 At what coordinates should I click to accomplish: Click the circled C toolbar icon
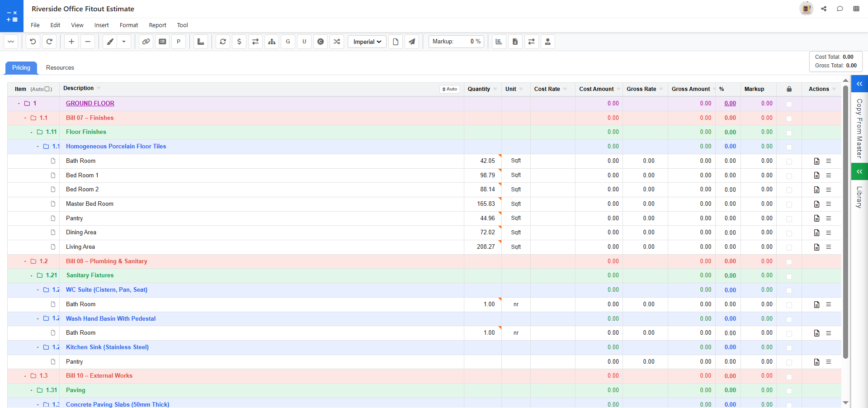[321, 42]
